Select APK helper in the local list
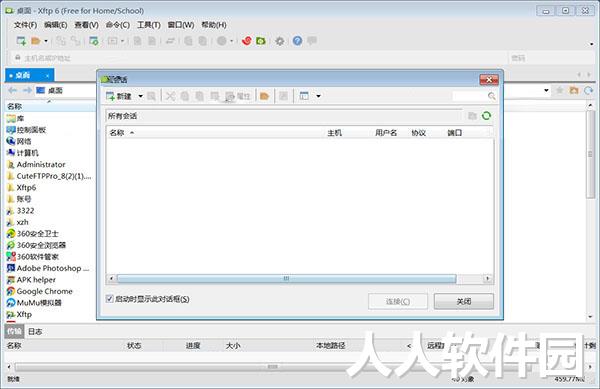The height and width of the screenshot is (389, 600). click(x=31, y=280)
